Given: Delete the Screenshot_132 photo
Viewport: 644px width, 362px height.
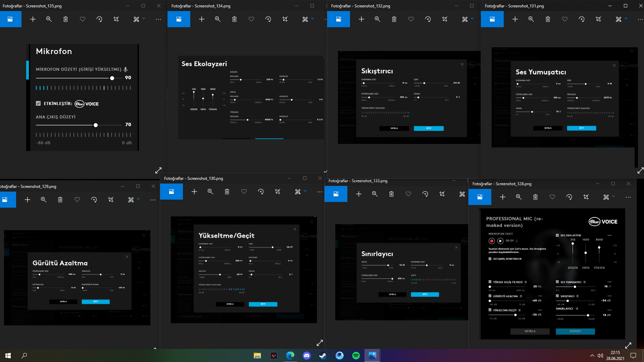Looking at the screenshot, I should pyautogui.click(x=394, y=19).
